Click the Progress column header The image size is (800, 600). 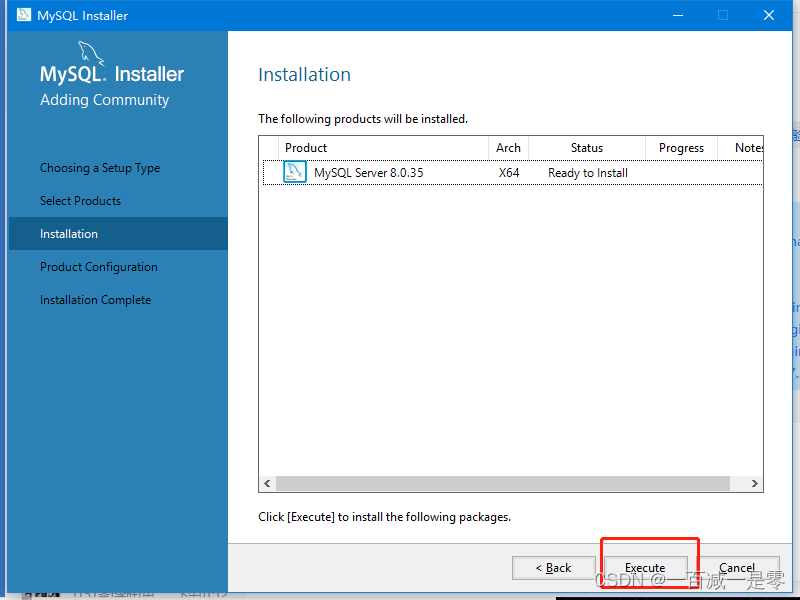click(682, 148)
